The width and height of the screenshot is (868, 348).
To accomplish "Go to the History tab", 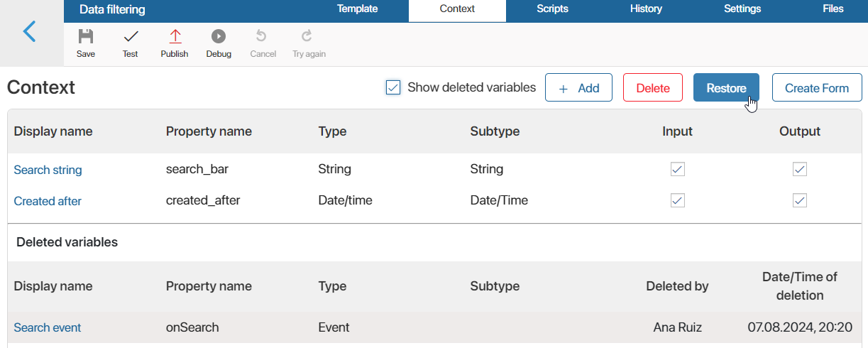I will click(646, 9).
